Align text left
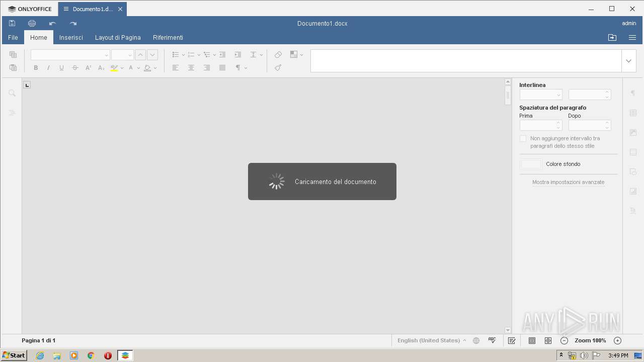644x362 pixels. pos(176,68)
